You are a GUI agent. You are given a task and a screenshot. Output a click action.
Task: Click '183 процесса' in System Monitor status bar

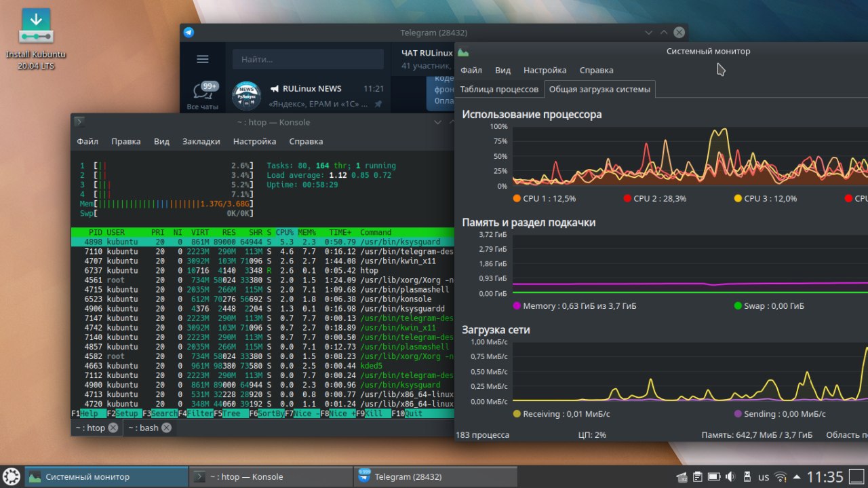point(482,434)
